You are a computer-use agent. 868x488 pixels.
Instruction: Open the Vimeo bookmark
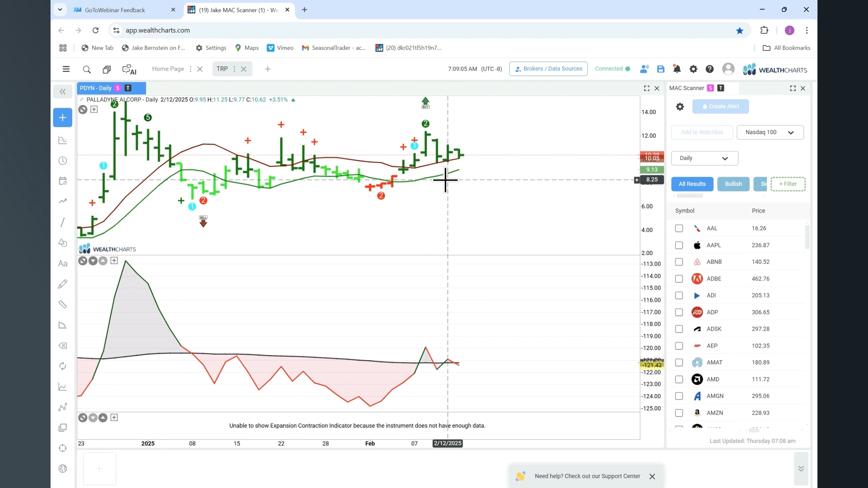(280, 48)
